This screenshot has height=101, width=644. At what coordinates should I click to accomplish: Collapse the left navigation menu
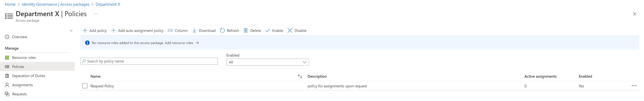[71, 31]
